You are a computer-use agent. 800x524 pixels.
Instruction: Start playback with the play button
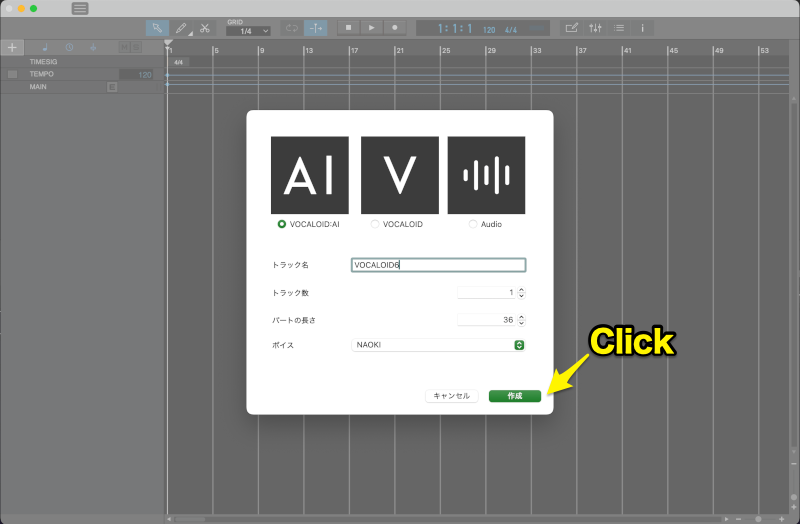[x=371, y=28]
